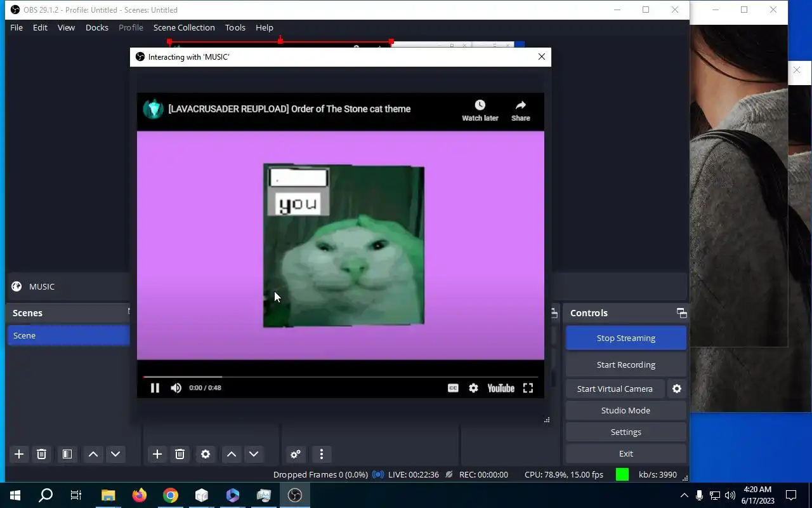Click the Dropped Frames status text

pyautogui.click(x=320, y=474)
